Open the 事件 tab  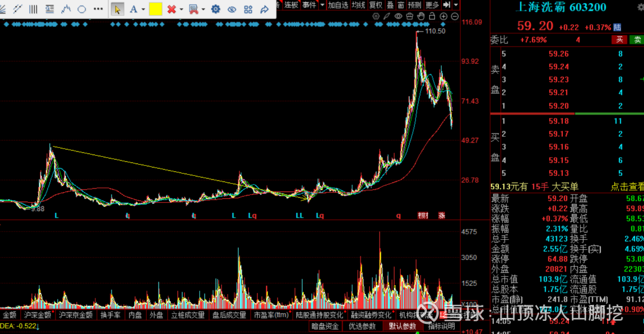point(309,5)
